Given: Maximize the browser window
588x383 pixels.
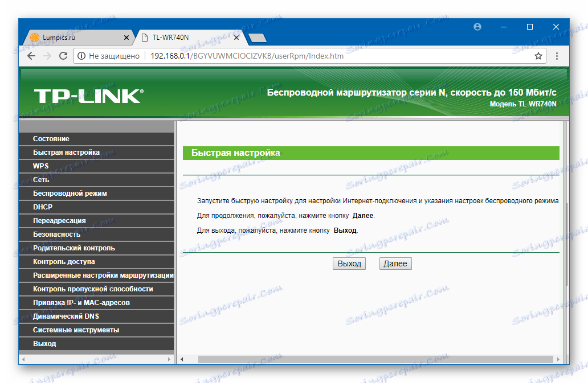Looking at the screenshot, I should click(530, 27).
